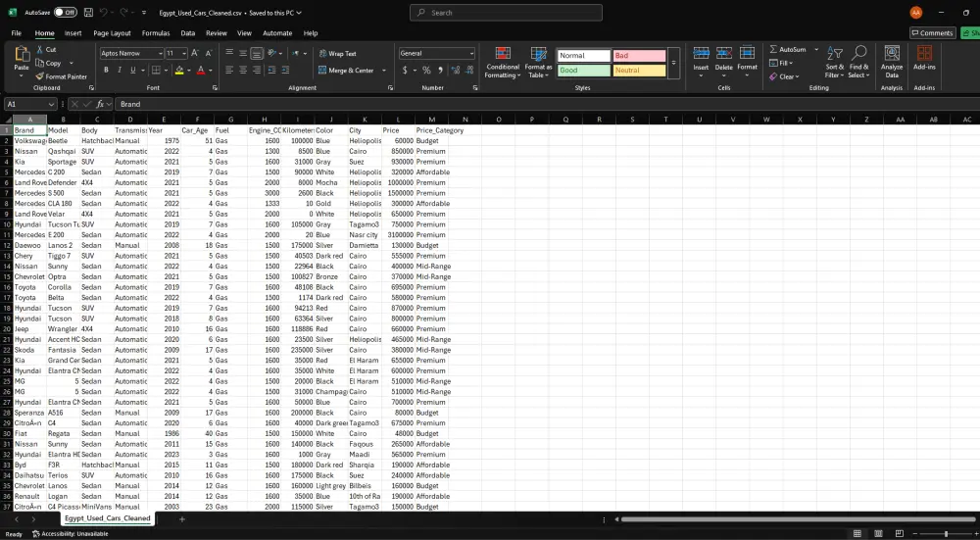Screen dimensions: 980x540
Task: Select the Egypt_Used_Cars_Cleaned sheet tab
Action: tap(108, 518)
